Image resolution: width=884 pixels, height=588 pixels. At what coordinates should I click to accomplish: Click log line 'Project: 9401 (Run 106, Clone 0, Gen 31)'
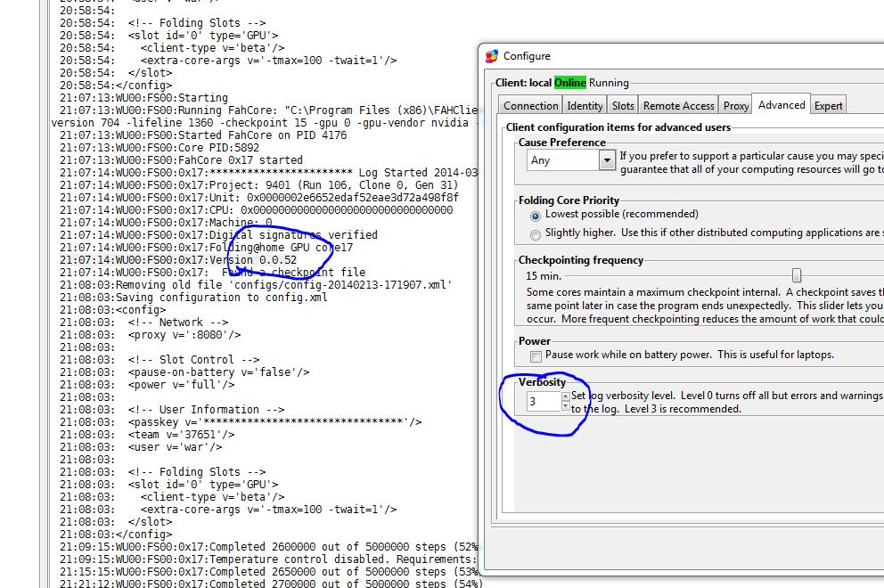[259, 185]
